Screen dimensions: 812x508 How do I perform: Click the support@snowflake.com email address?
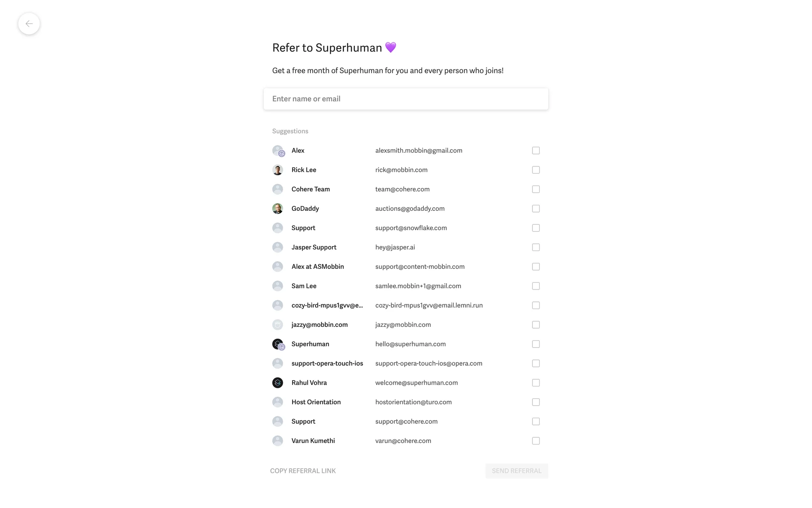411,228
